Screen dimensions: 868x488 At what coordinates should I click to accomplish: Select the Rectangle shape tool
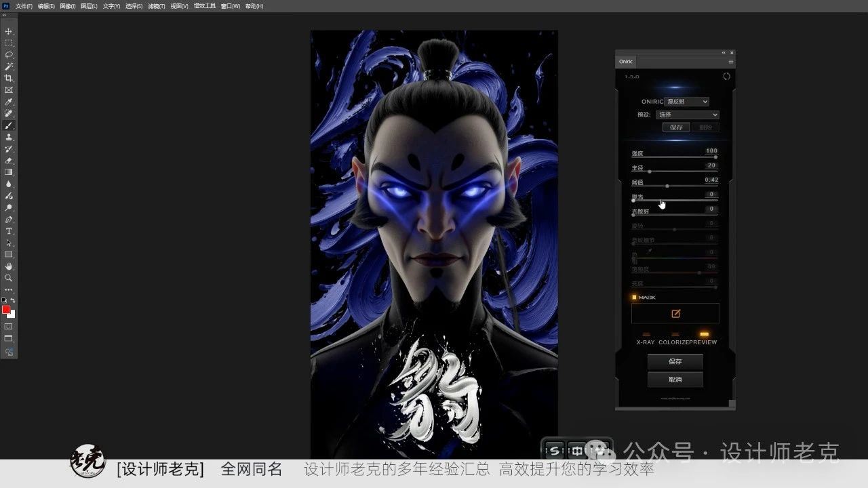coord(9,255)
